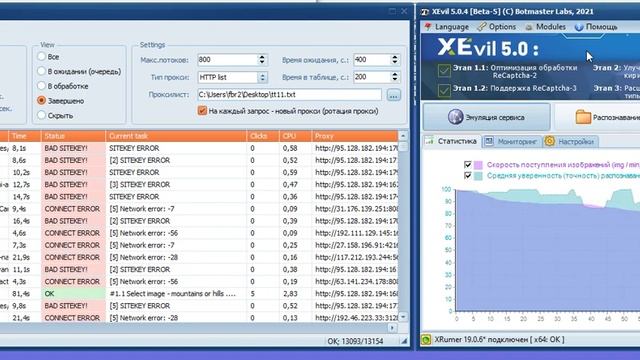This screenshot has height=360, width=640.
Task: Click the Время ожидания value field
Action: [x=372, y=60]
